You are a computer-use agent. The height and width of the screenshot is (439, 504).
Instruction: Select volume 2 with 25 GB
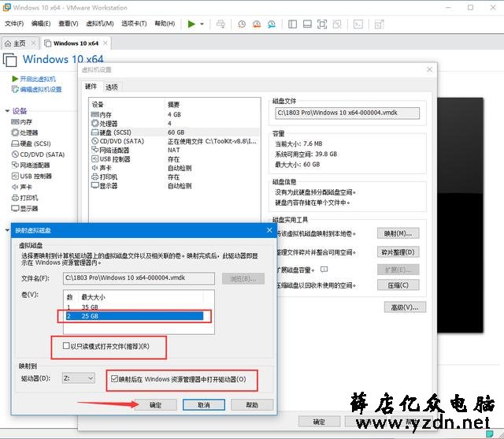coord(135,316)
